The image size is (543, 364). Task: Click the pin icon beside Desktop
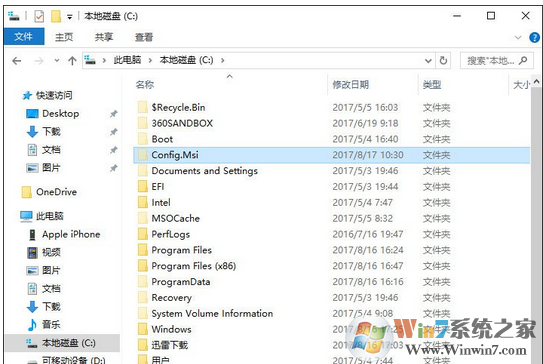coord(113,114)
